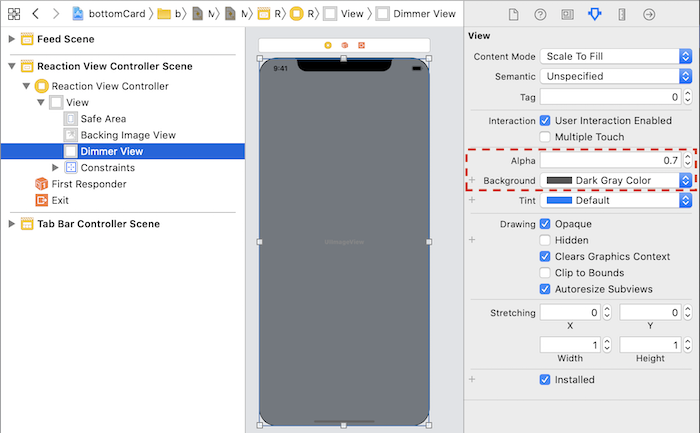Image resolution: width=700 pixels, height=433 pixels.
Task: Toggle the Clip to Bounds checkbox
Action: point(546,273)
